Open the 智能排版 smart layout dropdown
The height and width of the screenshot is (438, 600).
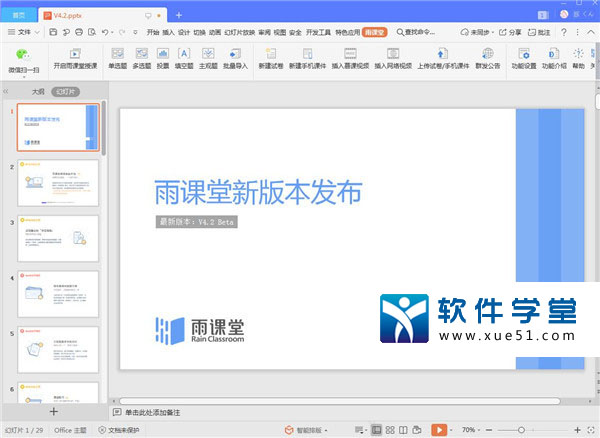306,430
